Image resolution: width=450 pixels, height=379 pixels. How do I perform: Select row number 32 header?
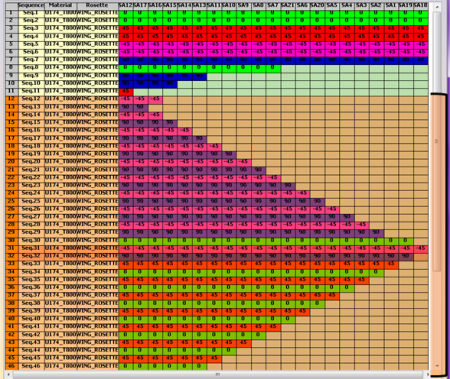(12, 256)
